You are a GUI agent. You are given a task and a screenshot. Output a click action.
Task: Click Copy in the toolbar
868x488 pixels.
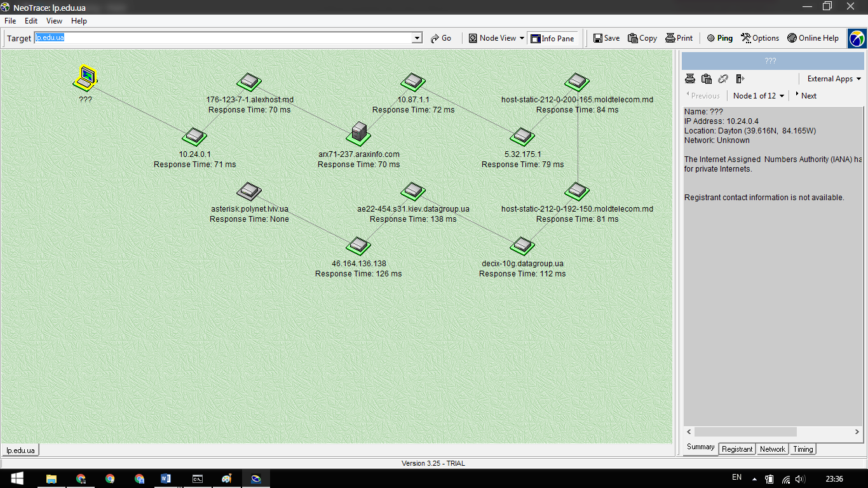point(642,38)
